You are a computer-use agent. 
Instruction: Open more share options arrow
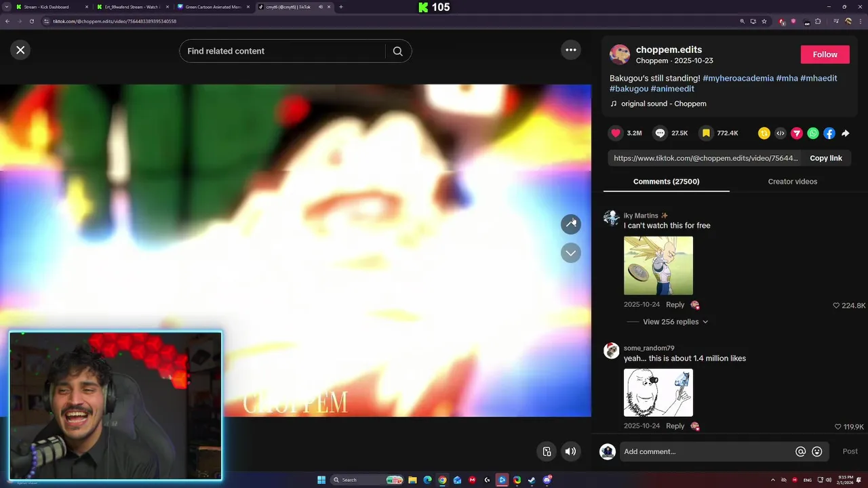tap(846, 134)
